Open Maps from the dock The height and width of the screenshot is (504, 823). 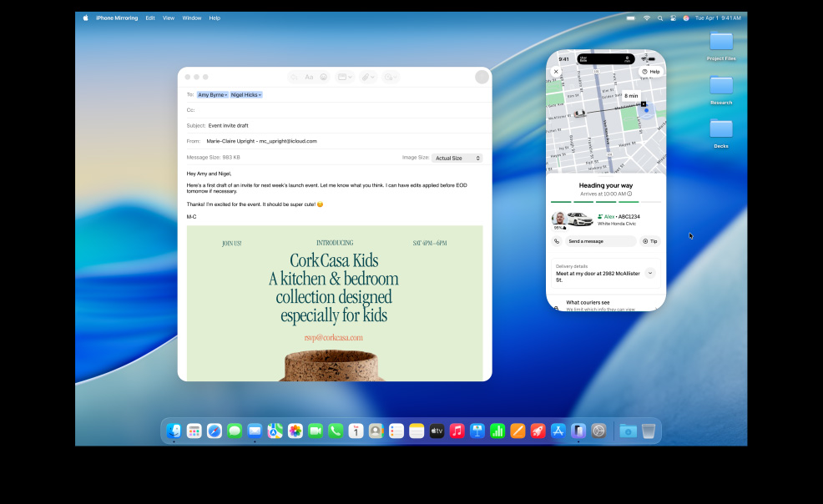point(275,431)
